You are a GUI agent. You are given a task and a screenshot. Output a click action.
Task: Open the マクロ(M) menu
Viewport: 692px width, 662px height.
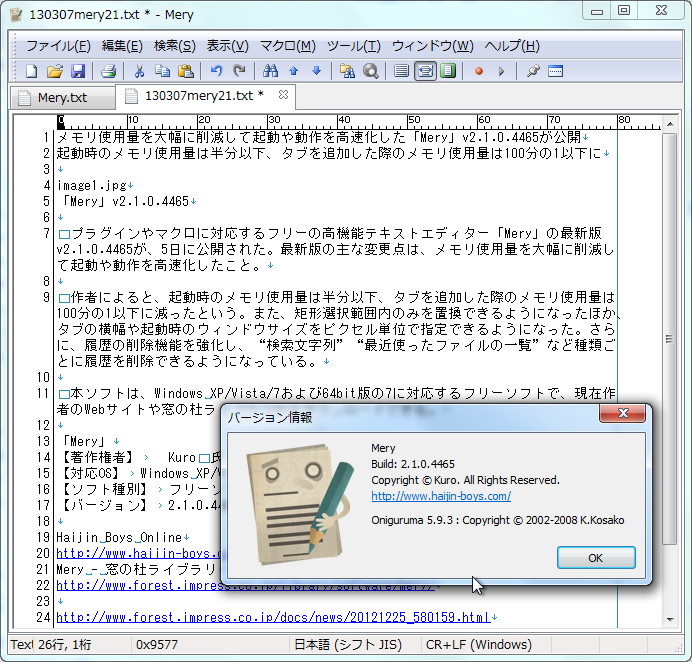[x=288, y=46]
